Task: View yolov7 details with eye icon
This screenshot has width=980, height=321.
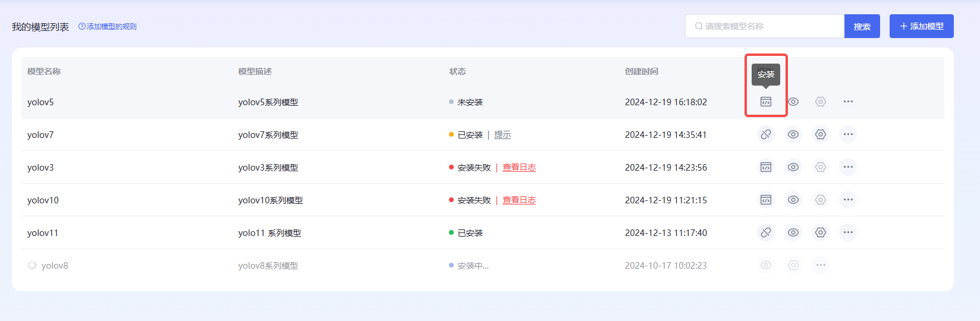Action: point(793,134)
